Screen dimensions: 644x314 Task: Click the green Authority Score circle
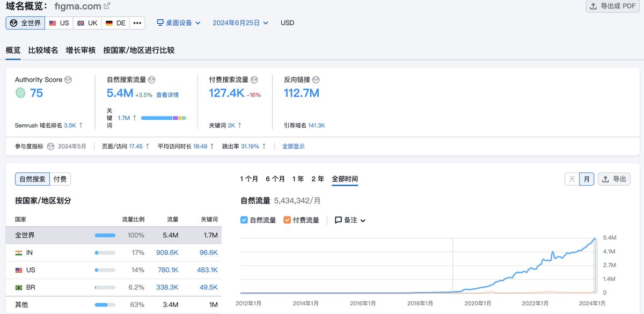(20, 93)
